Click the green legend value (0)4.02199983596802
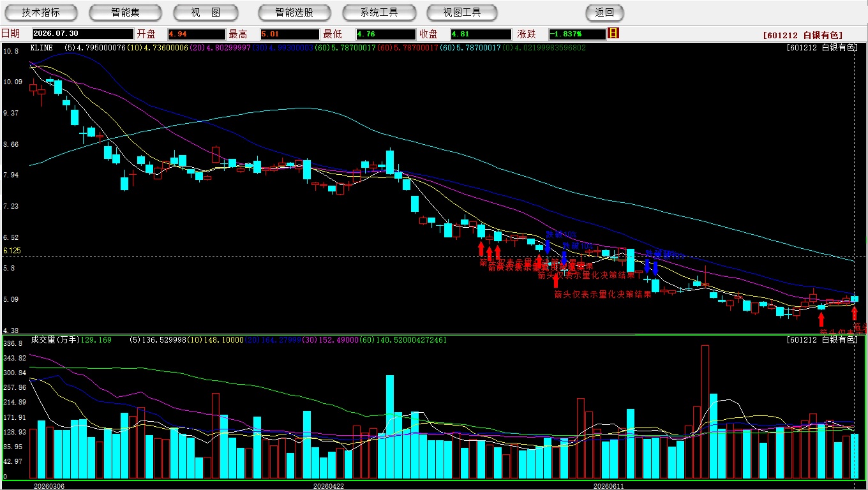The height and width of the screenshot is (490, 868). pos(543,48)
